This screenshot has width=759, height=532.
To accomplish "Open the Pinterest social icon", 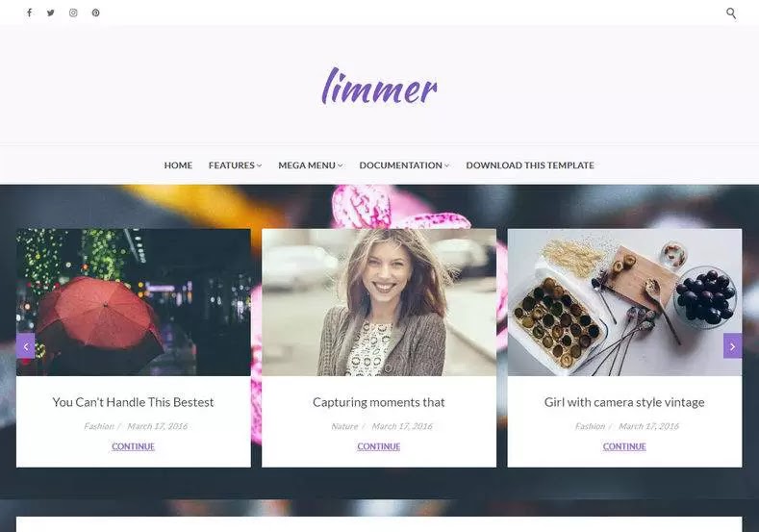I will (x=96, y=13).
